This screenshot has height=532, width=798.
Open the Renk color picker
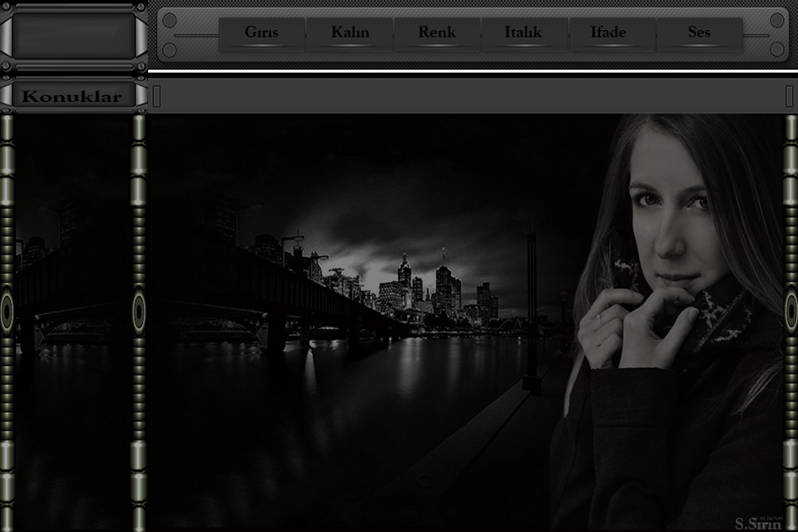(436, 33)
